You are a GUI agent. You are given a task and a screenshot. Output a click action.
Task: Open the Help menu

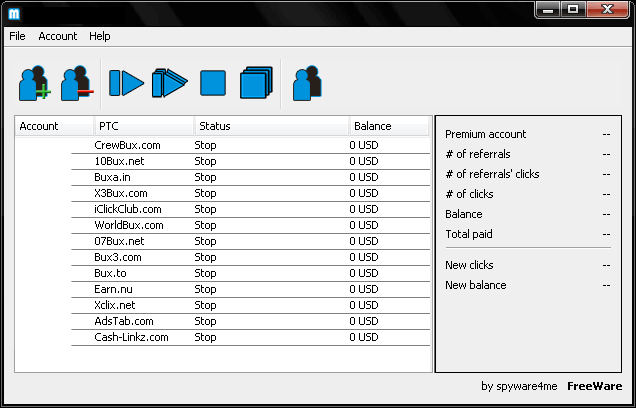pos(100,36)
